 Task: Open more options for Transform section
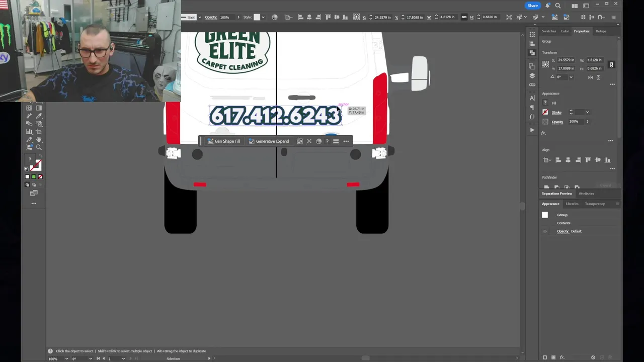tap(612, 84)
